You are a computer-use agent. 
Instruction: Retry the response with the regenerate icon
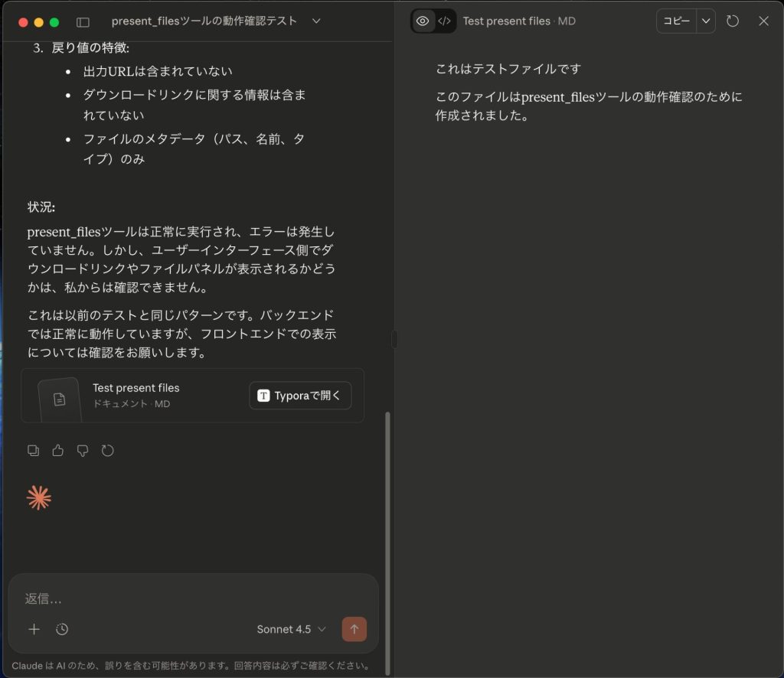107,451
